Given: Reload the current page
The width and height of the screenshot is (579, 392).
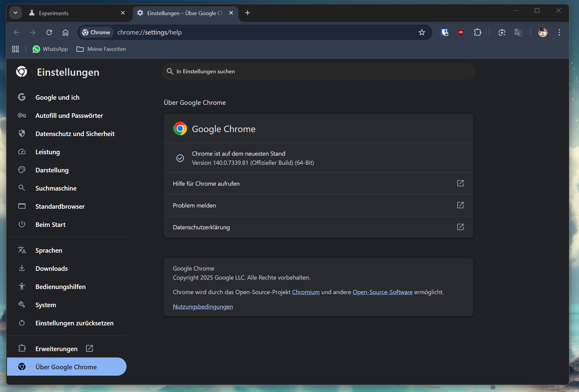Looking at the screenshot, I should [x=49, y=32].
